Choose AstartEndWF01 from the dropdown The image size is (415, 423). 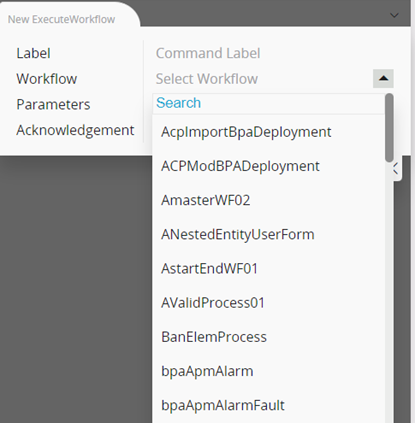[x=269, y=269]
